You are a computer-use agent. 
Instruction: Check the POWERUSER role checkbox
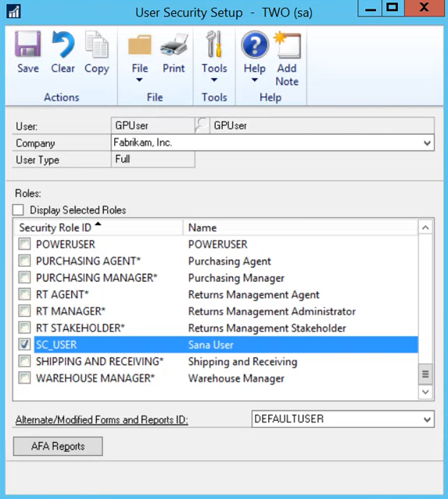coord(24,244)
